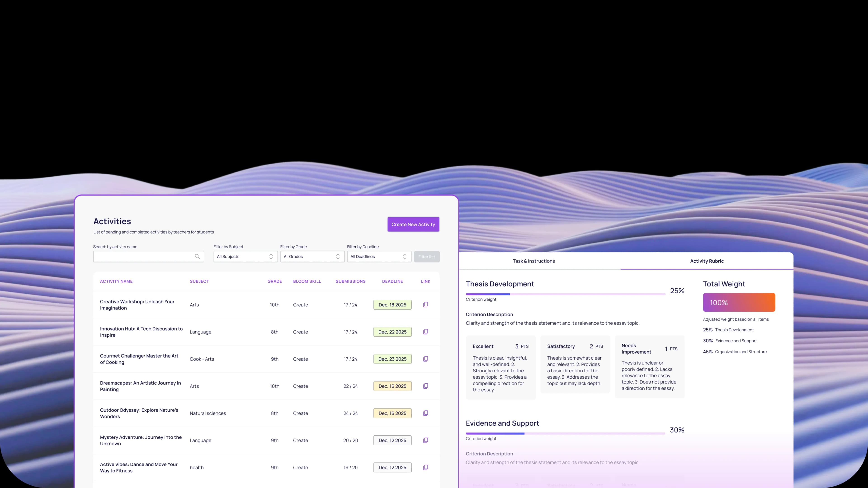This screenshot has width=868, height=488.
Task: Click Cook - Arts subject cell
Action: click(202, 359)
